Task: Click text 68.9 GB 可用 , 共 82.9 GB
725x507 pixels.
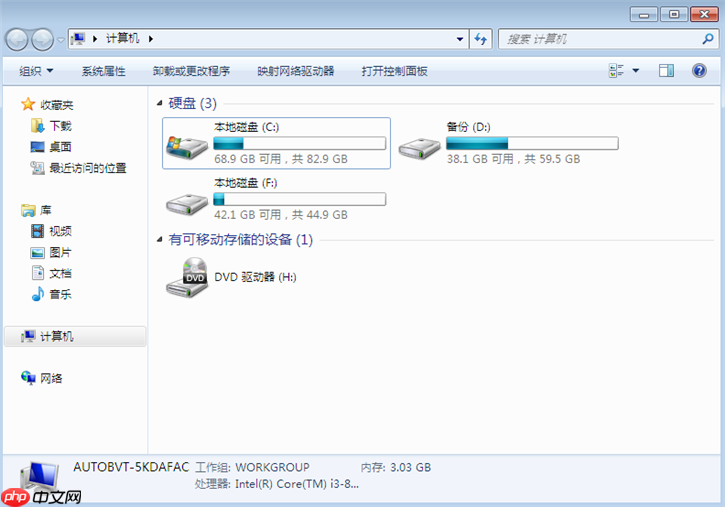Action: (x=281, y=159)
